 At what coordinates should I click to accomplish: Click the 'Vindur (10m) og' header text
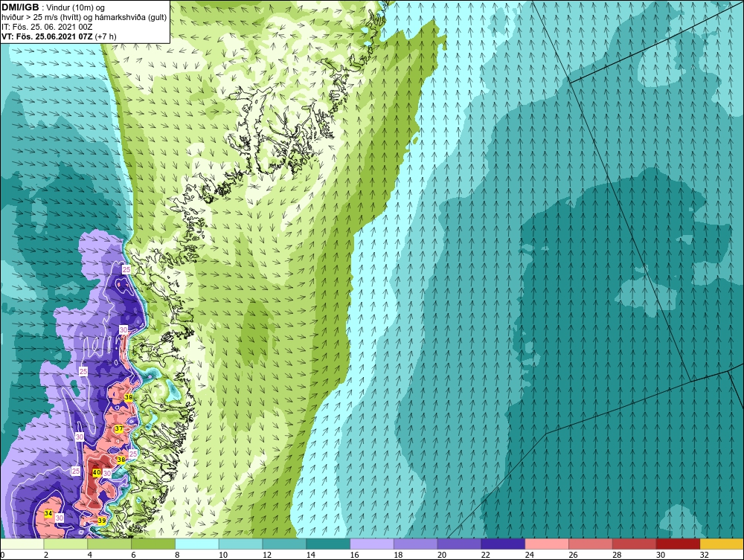click(77, 7)
